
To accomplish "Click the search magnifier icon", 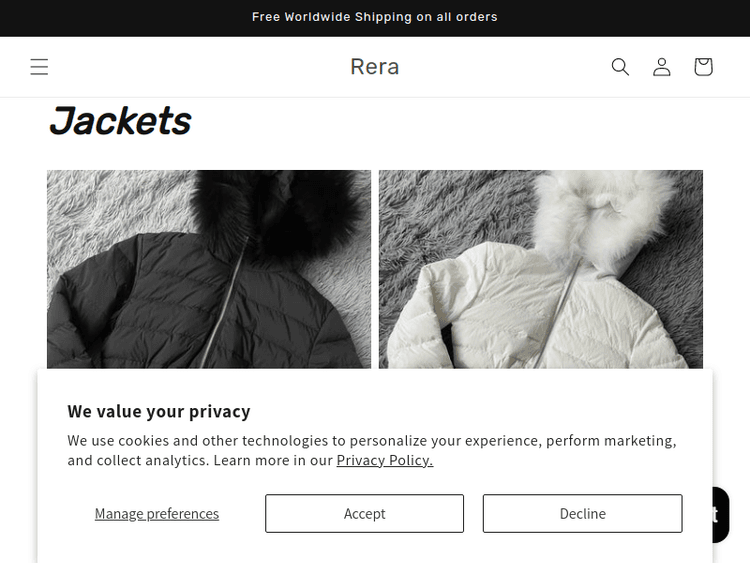I will [x=620, y=67].
